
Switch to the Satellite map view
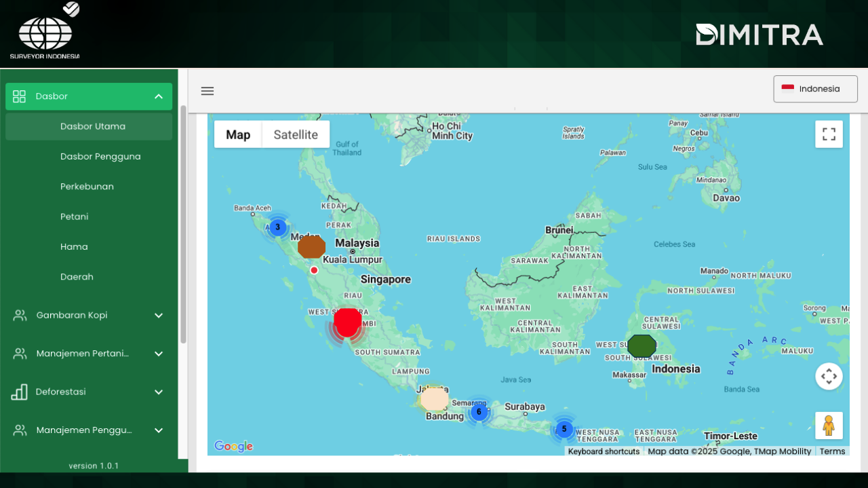[x=295, y=134]
